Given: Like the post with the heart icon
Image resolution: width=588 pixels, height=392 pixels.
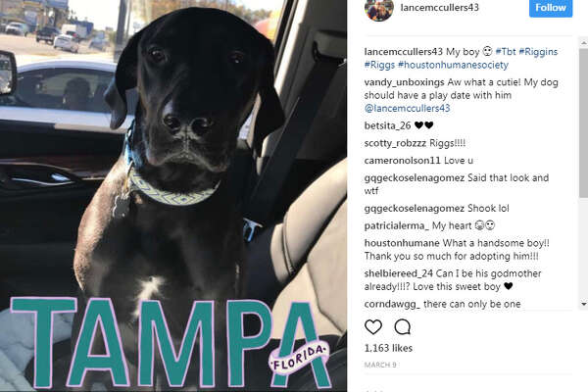Looking at the screenshot, I should [373, 327].
